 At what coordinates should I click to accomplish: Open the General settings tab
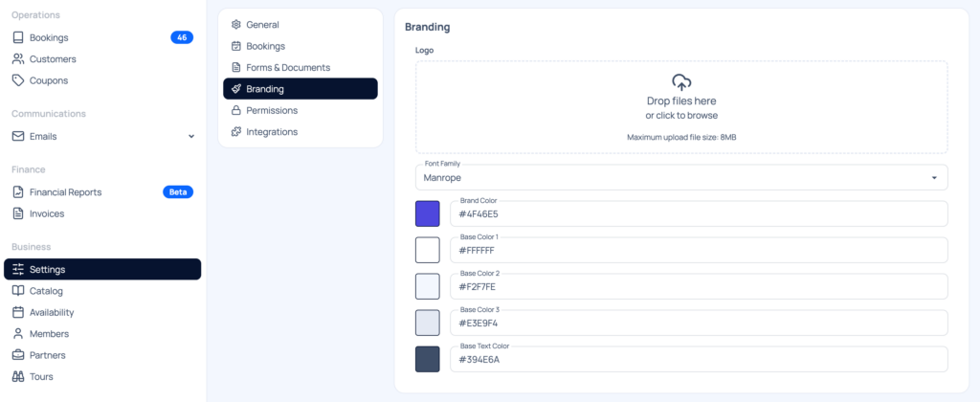[262, 25]
